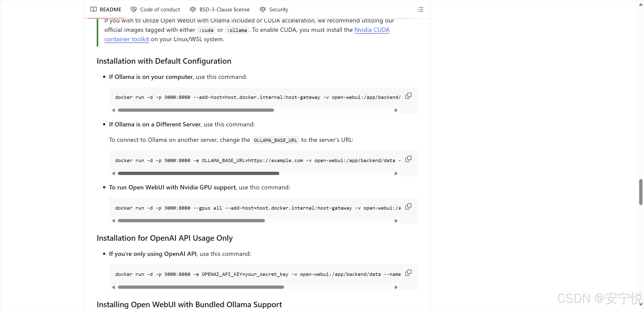
Task: Click the OLLAMA_BASE_URL inline code label
Action: (276, 140)
